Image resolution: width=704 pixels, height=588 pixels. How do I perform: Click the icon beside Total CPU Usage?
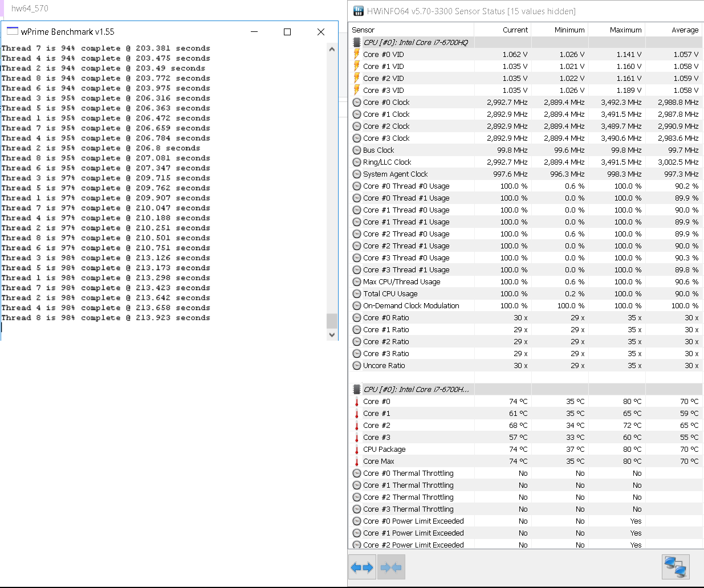tap(357, 293)
